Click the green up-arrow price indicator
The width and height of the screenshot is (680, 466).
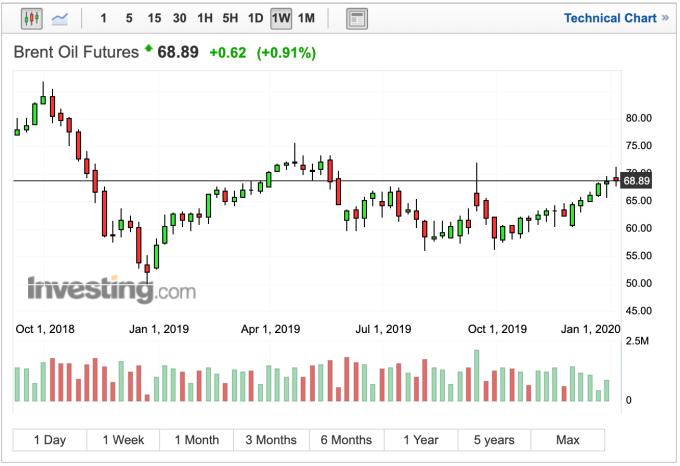click(x=148, y=48)
